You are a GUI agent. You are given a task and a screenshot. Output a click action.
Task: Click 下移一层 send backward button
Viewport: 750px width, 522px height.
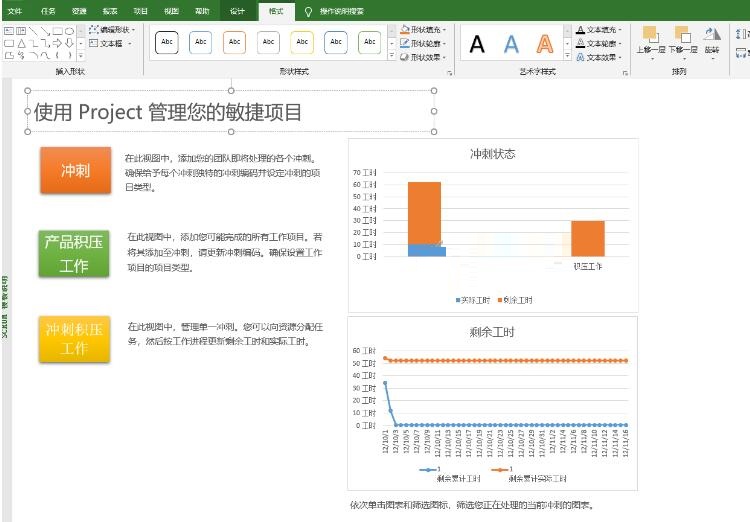coord(683,42)
